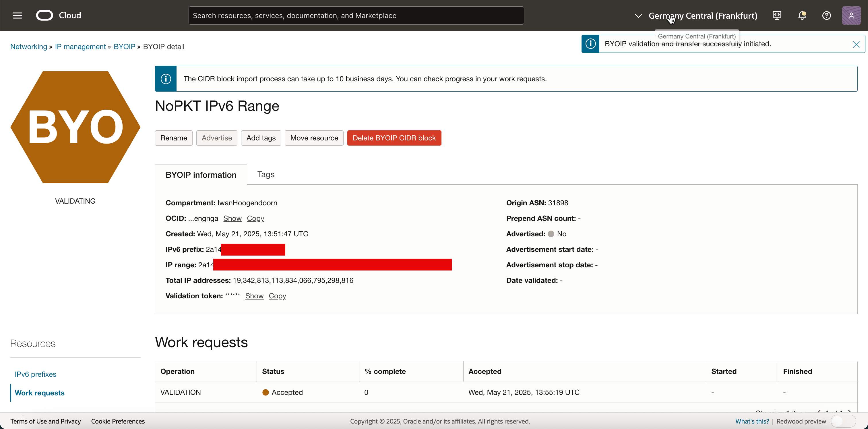Viewport: 868px width, 429px height.
Task: Click the Delete BYOIP CIDR block button
Action: [x=394, y=138]
